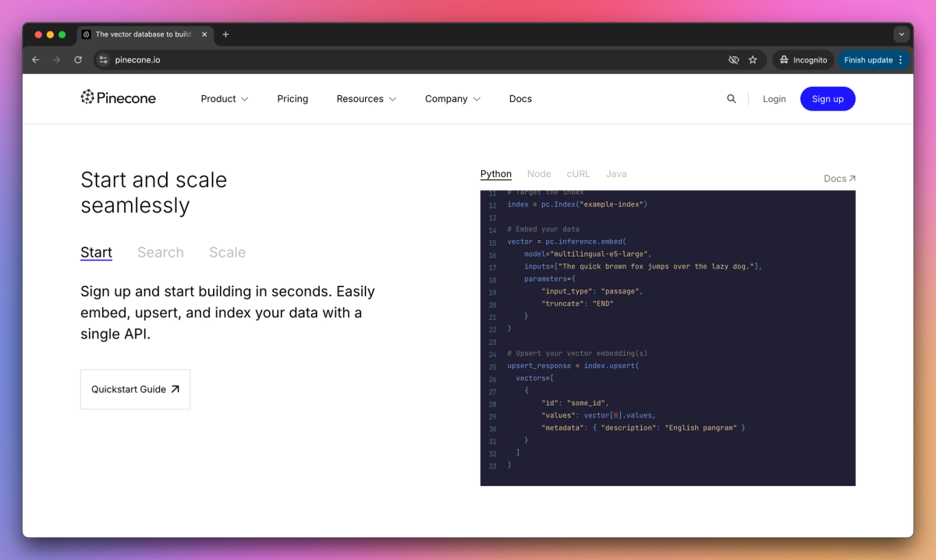Viewport: 936px width, 560px height.
Task: Open the site search magnifier icon
Action: coord(731,99)
